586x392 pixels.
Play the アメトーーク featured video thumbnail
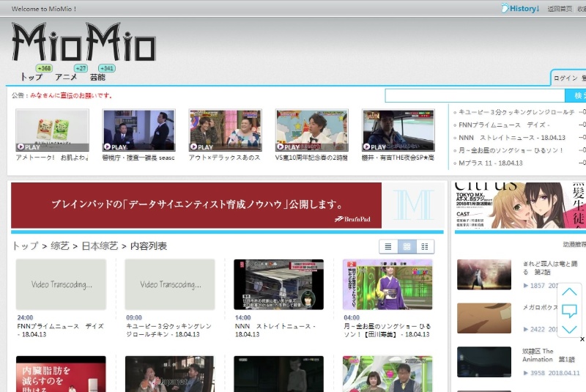point(52,130)
